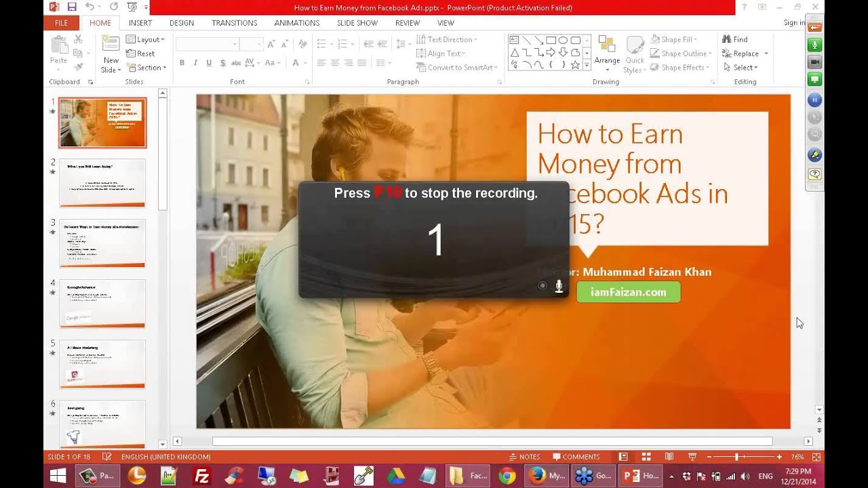The width and height of the screenshot is (868, 488).
Task: Start Slide Show from status bar
Action: point(692,457)
